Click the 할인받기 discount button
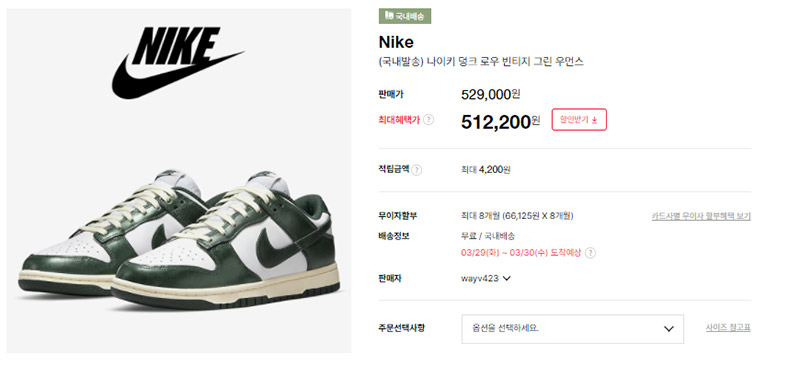 579,119
